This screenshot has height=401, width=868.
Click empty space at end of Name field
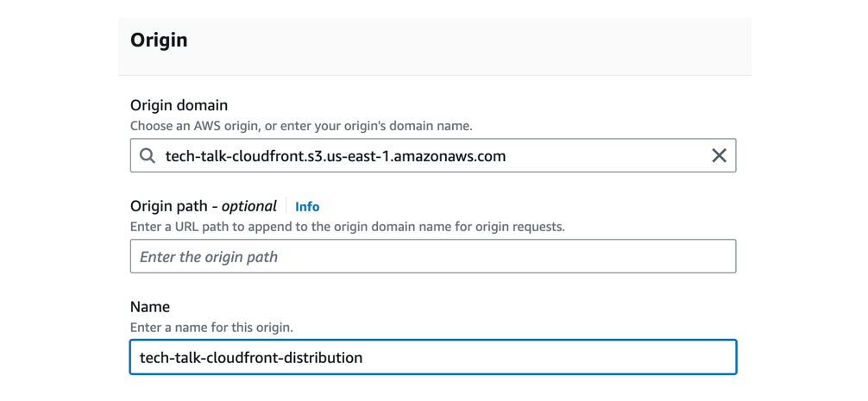point(548,357)
